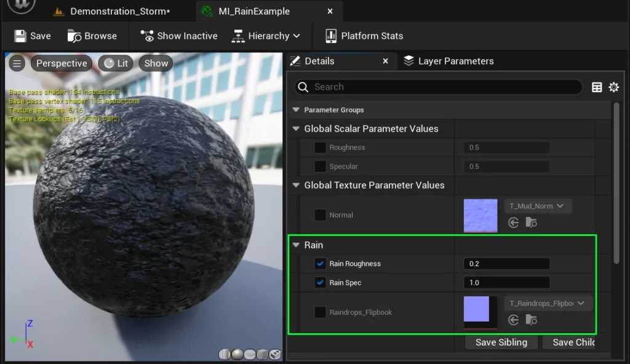Open the Details settings gear
The height and width of the screenshot is (364, 630).
(613, 87)
